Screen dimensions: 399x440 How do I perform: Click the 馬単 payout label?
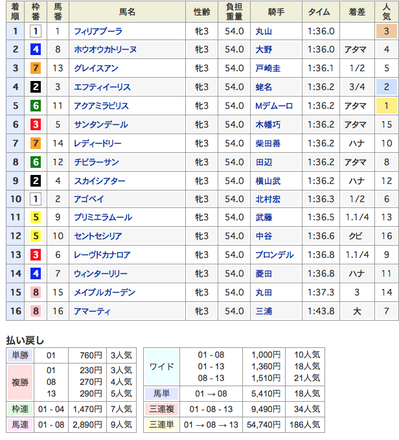click(x=162, y=394)
